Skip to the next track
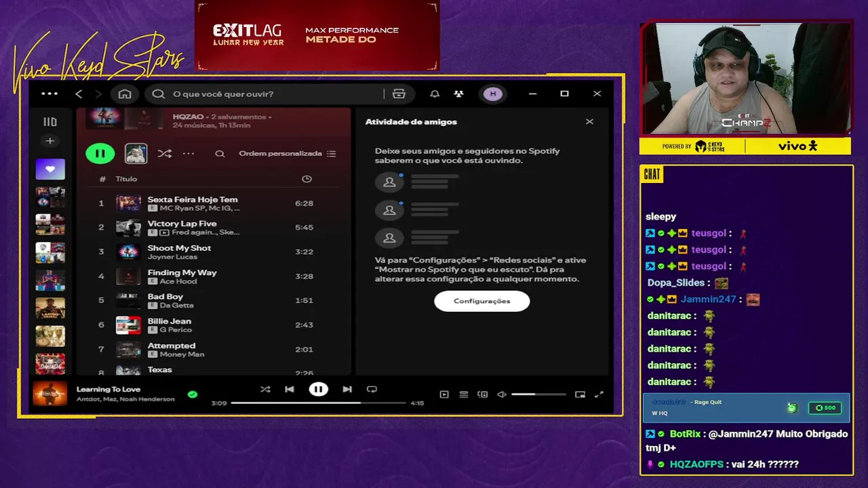This screenshot has height=488, width=868. [x=347, y=389]
